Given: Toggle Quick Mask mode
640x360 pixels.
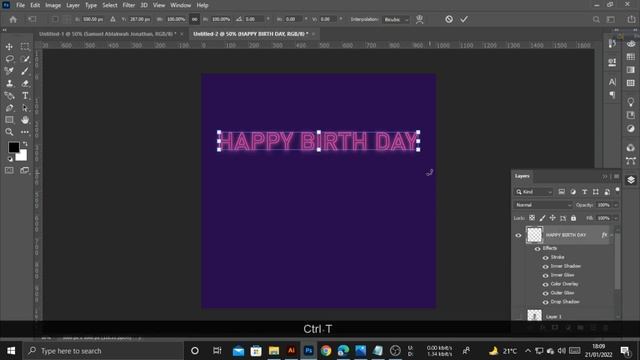Looking at the screenshot, I should pos(9,170).
